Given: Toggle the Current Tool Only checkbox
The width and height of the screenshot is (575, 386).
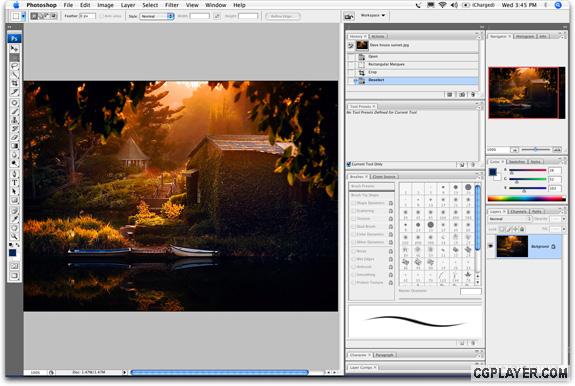Looking at the screenshot, I should click(x=349, y=164).
